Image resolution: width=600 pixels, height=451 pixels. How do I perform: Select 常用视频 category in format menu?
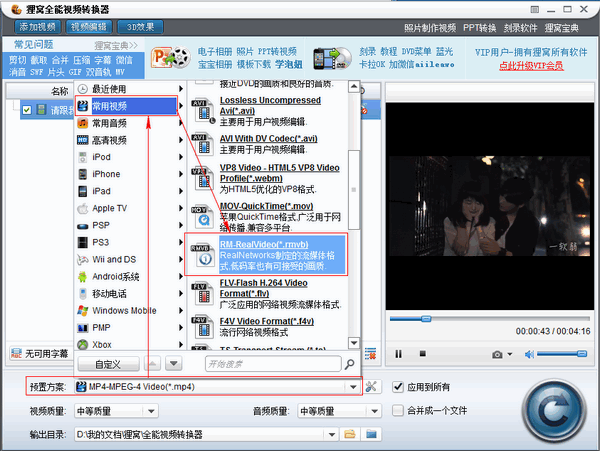[x=127, y=106]
